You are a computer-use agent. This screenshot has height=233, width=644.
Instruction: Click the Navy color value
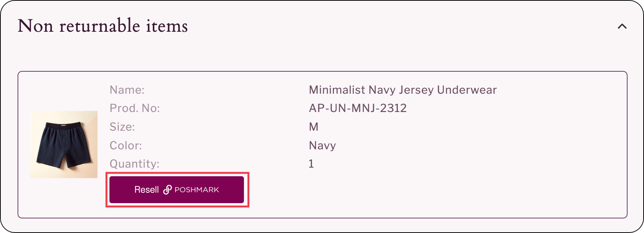[x=322, y=145]
